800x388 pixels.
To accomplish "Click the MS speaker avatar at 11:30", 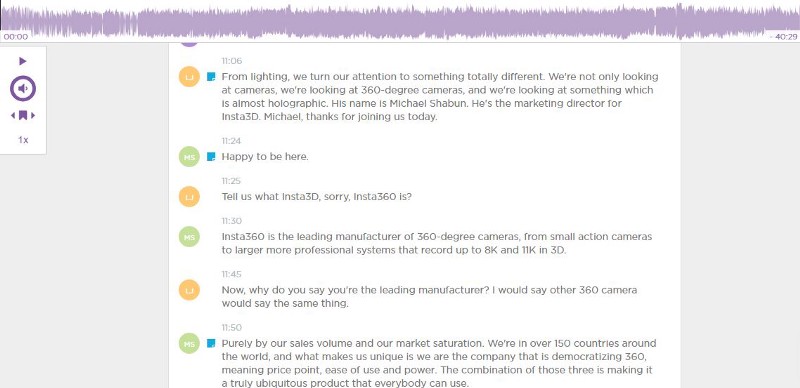I will [189, 236].
